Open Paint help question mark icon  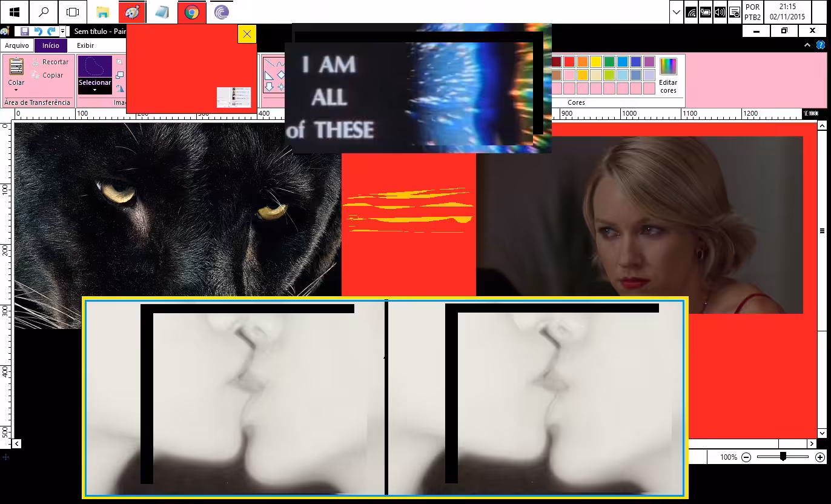pos(821,45)
